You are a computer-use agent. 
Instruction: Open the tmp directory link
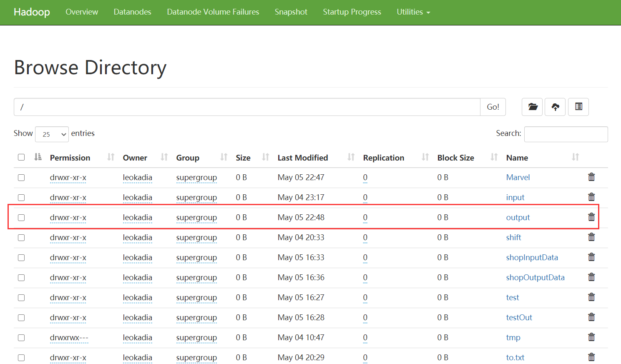[513, 337]
